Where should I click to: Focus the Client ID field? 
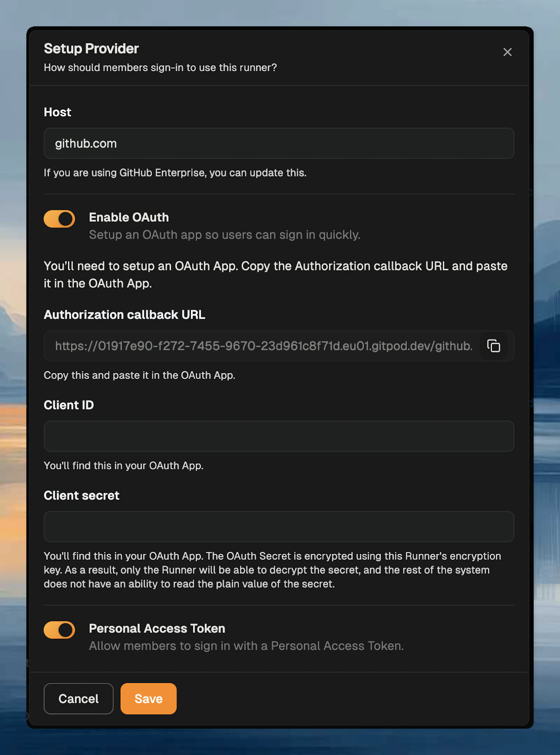[x=279, y=436]
